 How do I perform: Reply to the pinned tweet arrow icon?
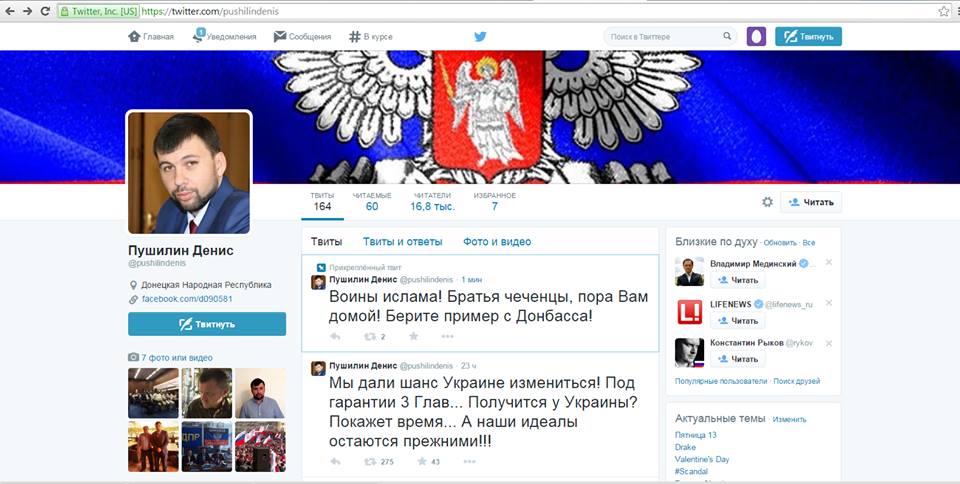coord(335,337)
